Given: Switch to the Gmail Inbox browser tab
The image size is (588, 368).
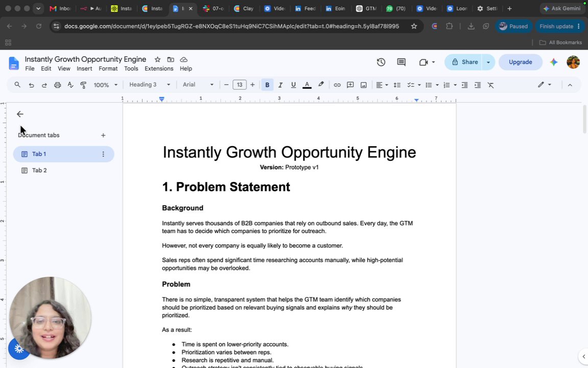Looking at the screenshot, I should point(60,8).
